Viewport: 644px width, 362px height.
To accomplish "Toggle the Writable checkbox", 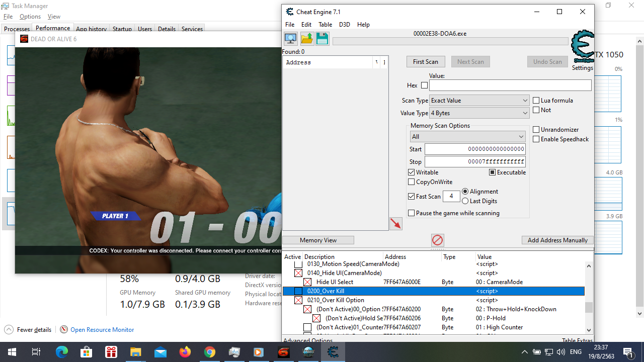I will coord(412,172).
